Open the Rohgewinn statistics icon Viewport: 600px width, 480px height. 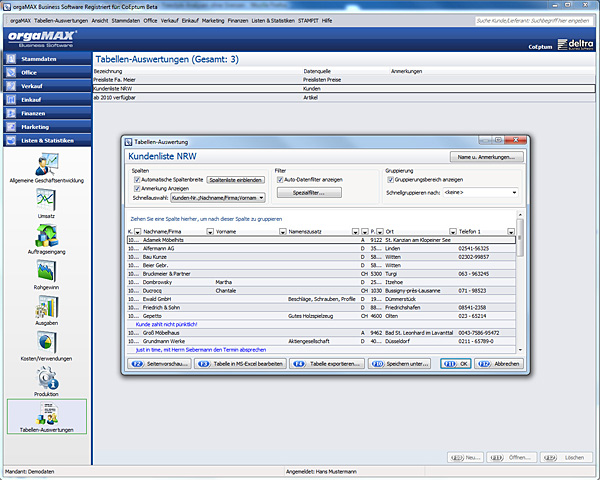click(46, 270)
